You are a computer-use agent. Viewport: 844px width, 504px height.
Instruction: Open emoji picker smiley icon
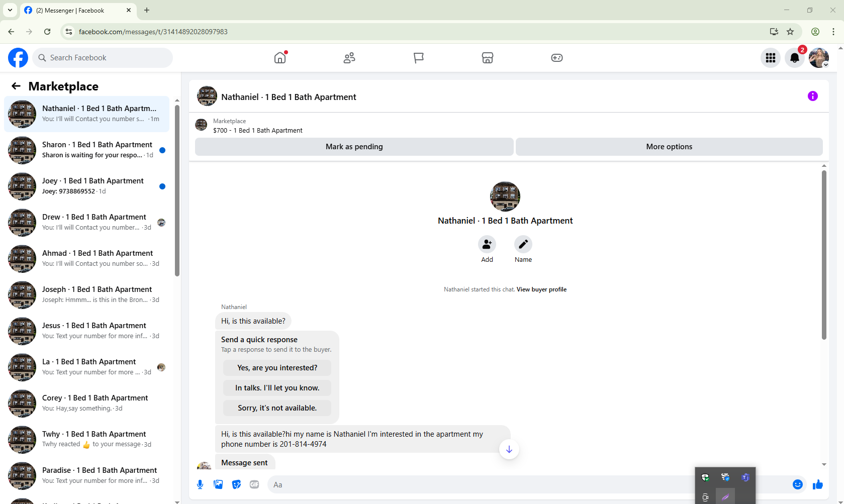pos(798,484)
